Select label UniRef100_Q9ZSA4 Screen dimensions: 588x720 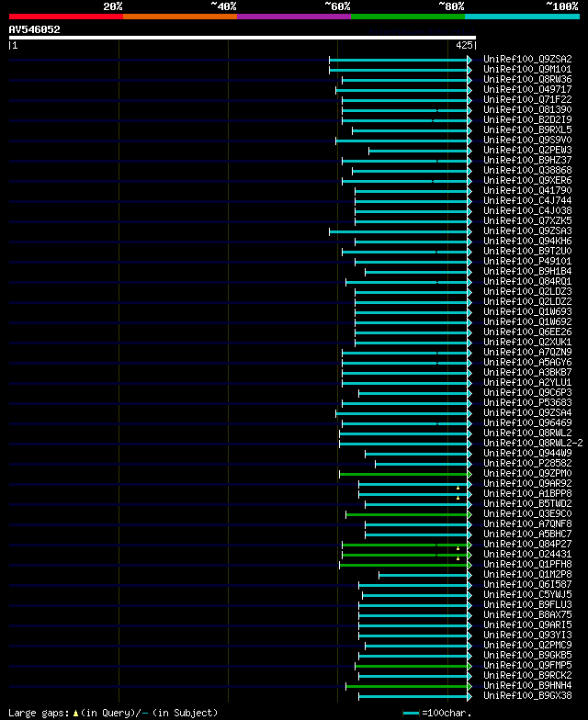[x=527, y=413]
